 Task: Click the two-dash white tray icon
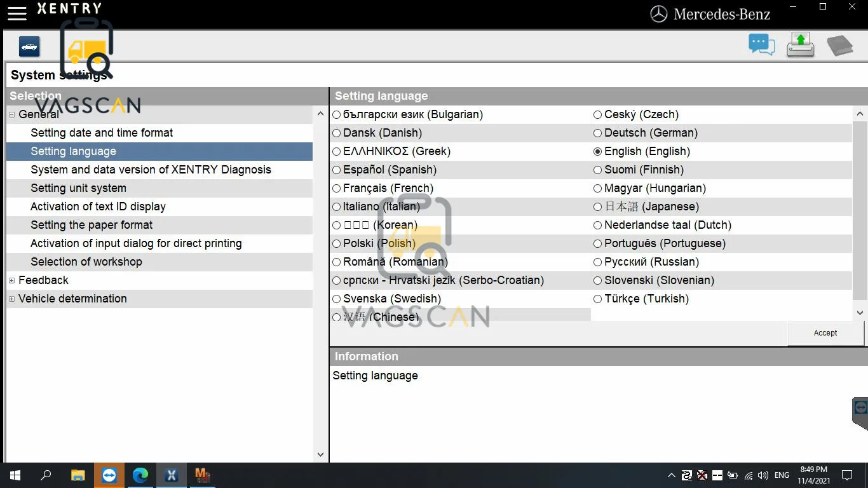coord(717,475)
